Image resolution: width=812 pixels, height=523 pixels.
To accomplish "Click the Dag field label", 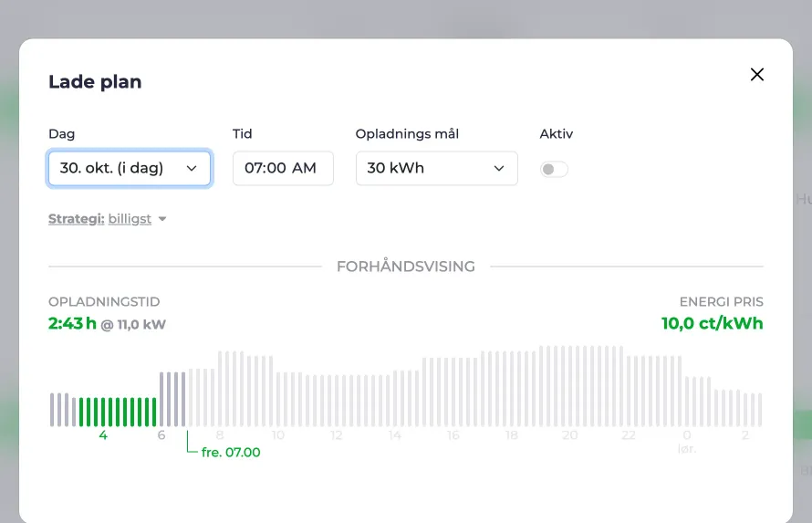I will point(62,133).
